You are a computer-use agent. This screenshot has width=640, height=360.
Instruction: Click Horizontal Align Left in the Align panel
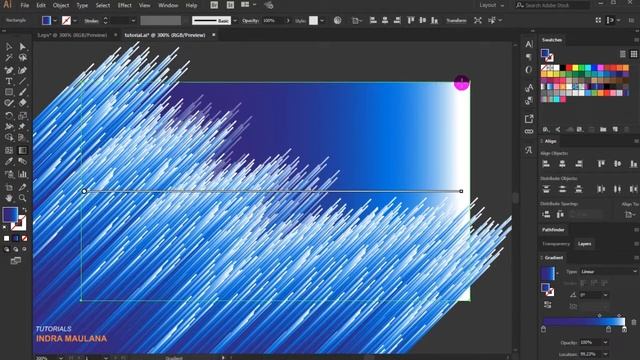click(546, 164)
